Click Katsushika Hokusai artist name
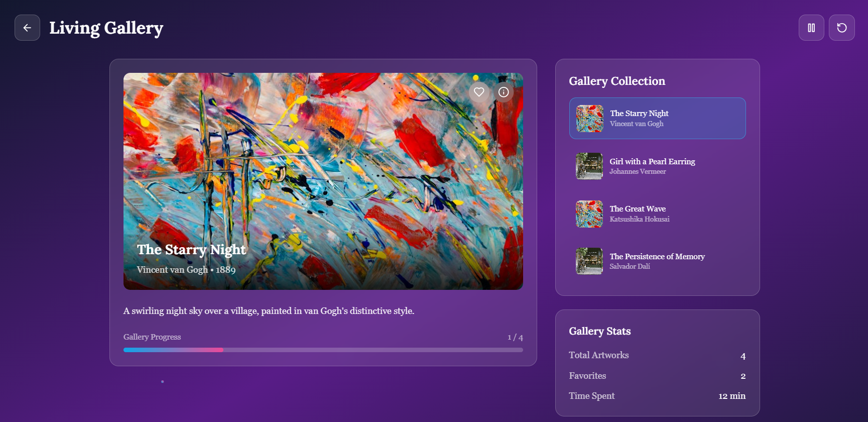 click(x=640, y=220)
